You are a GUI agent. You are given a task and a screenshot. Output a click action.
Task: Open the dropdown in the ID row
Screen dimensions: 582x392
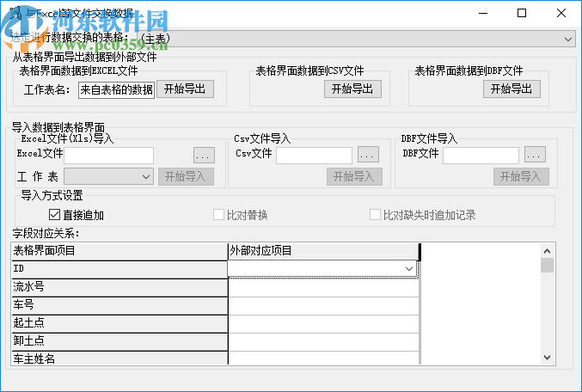(409, 269)
